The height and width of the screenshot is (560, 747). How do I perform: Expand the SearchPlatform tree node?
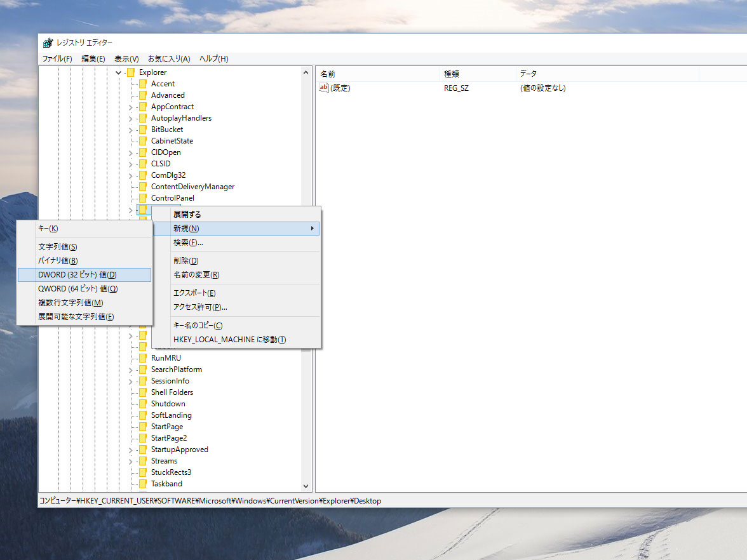pos(130,370)
